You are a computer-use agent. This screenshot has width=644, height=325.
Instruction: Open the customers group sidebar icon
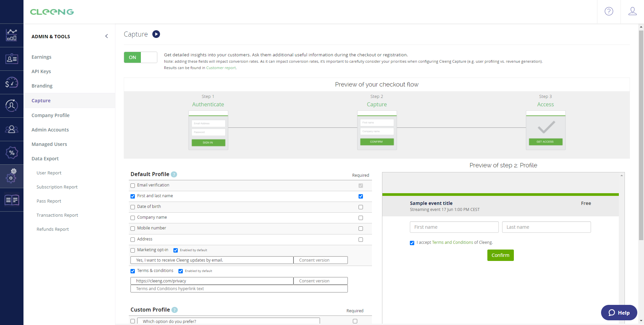click(x=12, y=129)
